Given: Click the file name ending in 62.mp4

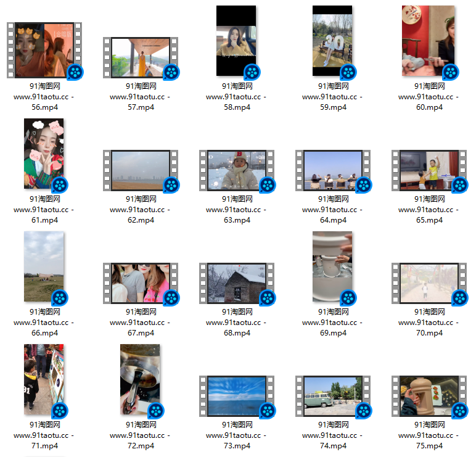Looking at the screenshot, I should (141, 210).
